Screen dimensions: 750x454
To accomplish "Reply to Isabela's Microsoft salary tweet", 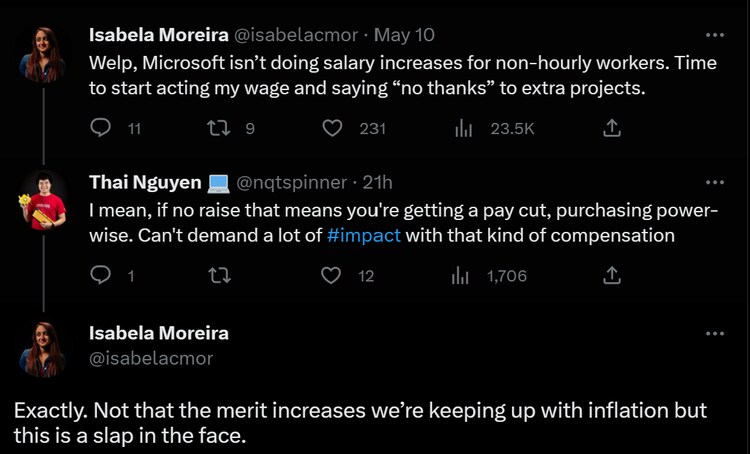I will click(101, 128).
